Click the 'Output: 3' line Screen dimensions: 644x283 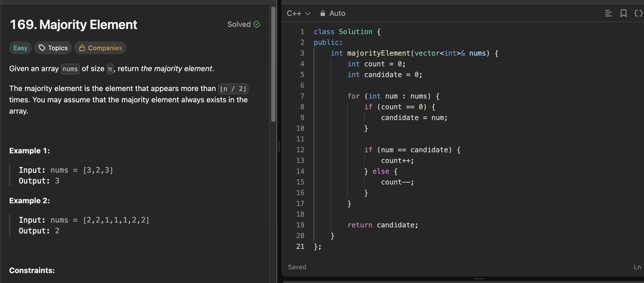point(39,181)
